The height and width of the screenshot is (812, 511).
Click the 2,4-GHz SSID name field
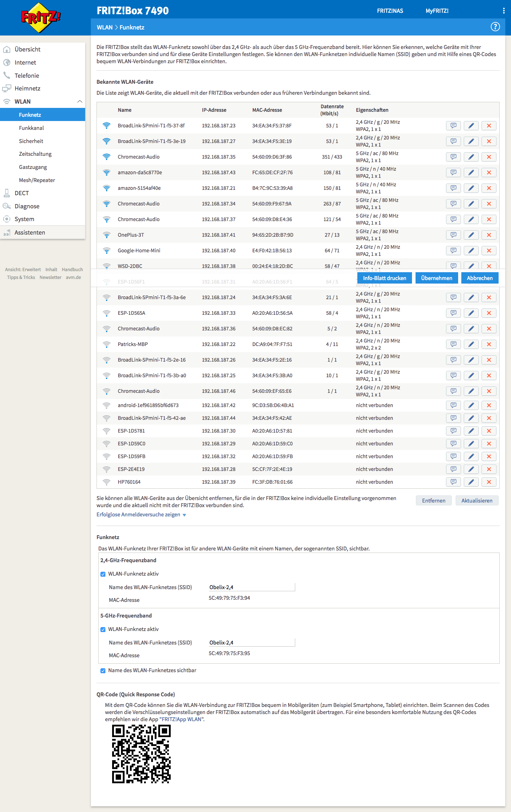click(x=252, y=587)
